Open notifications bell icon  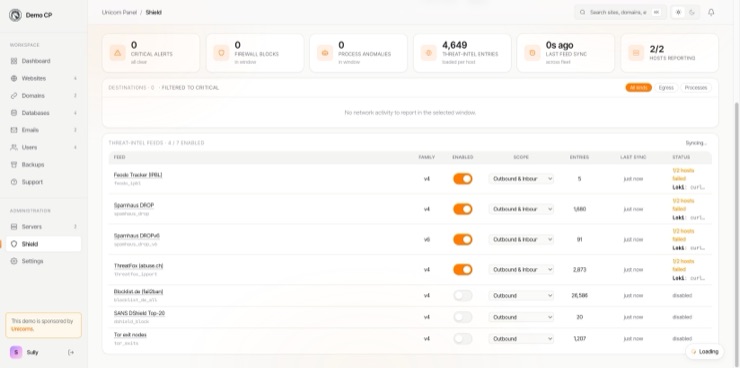[711, 12]
